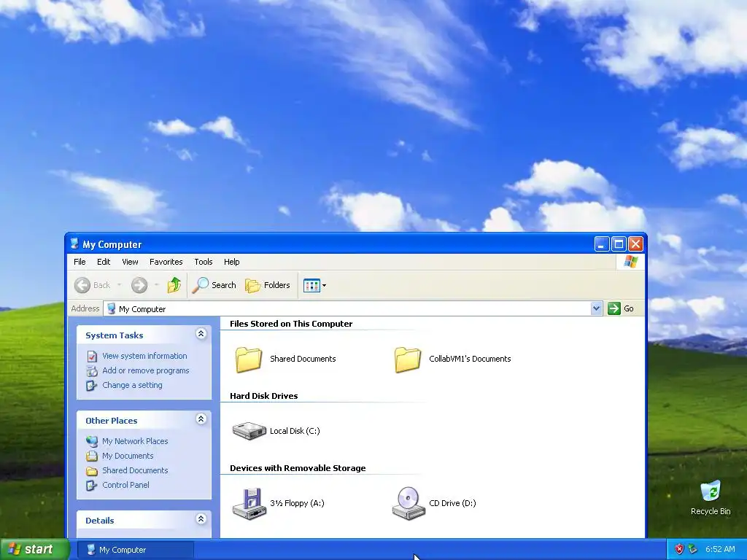Viewport: 747px width, 560px height.
Task: Open the Back history dropdown arrow
Action: tap(119, 285)
